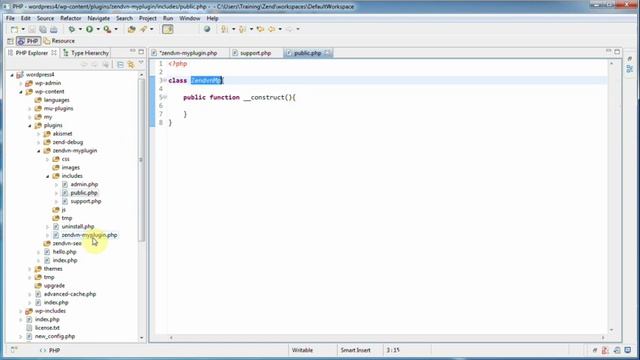This screenshot has height=360, width=640.
Task: Select uninstall.php in the explorer tree
Action: [x=78, y=227]
